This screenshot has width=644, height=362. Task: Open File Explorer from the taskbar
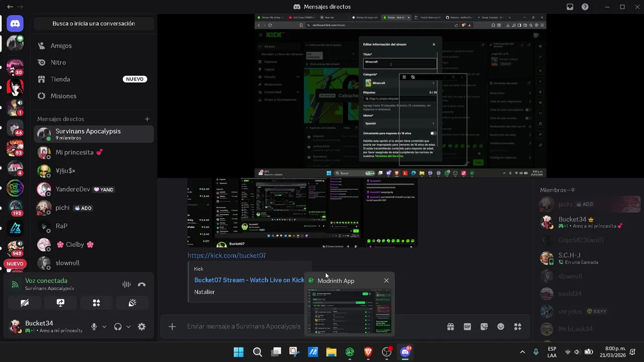click(x=331, y=352)
